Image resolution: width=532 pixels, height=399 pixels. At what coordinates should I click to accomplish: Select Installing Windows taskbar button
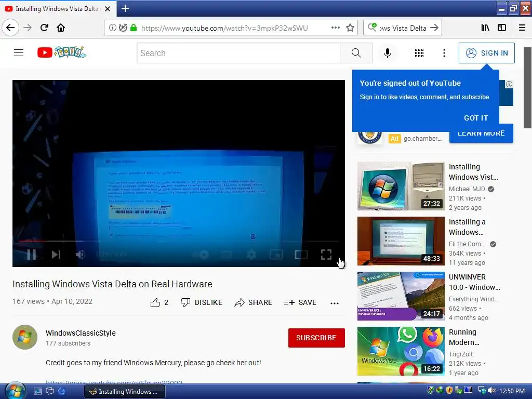[125, 392]
